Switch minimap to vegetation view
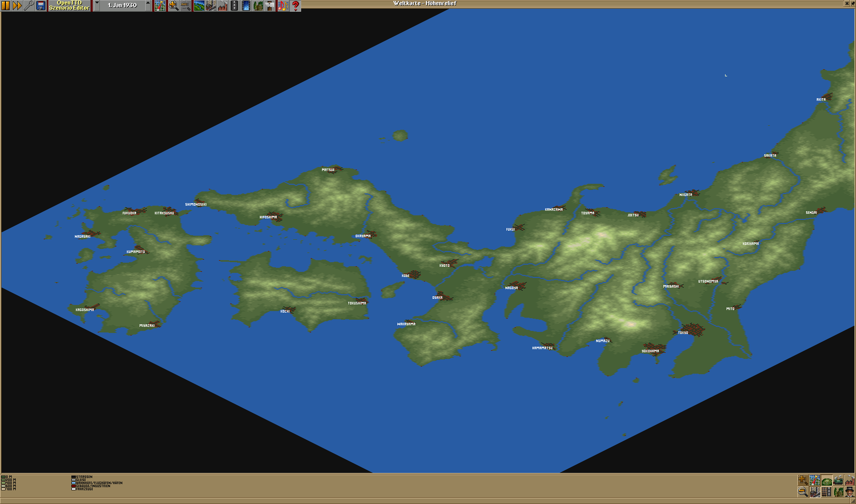This screenshot has width=856, height=504. 838,492
